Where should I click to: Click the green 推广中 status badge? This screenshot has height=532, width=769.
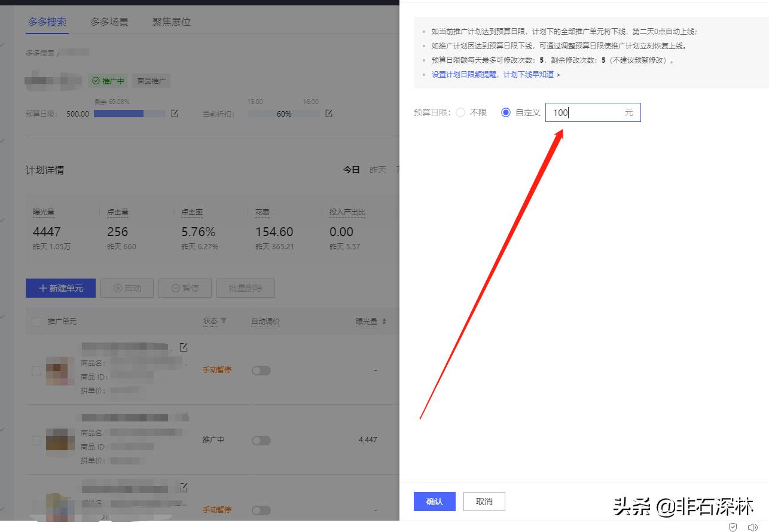[x=108, y=81]
